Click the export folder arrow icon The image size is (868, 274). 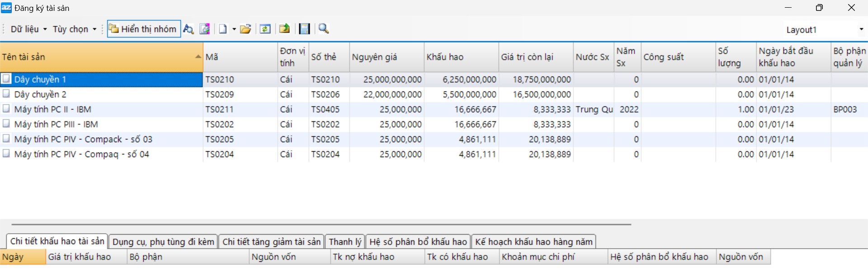click(x=284, y=29)
